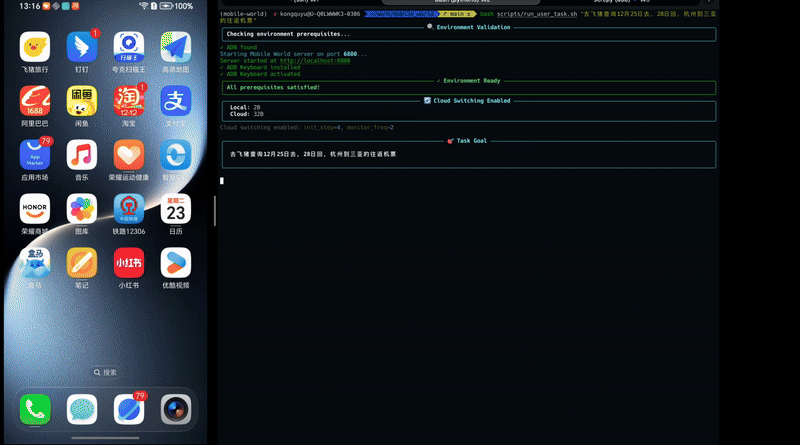The height and width of the screenshot is (445, 800).
Task: Open the Notes (笔记) app
Action: [x=82, y=263]
